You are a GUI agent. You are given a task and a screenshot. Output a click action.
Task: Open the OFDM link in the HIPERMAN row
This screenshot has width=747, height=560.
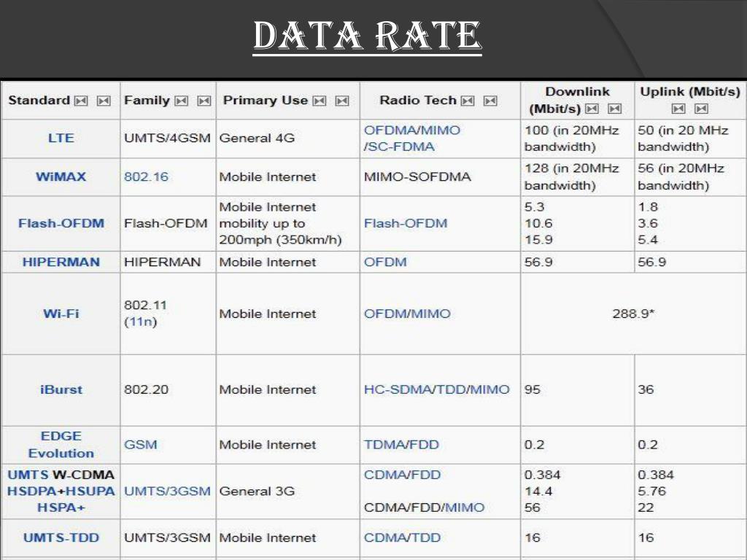pyautogui.click(x=385, y=262)
